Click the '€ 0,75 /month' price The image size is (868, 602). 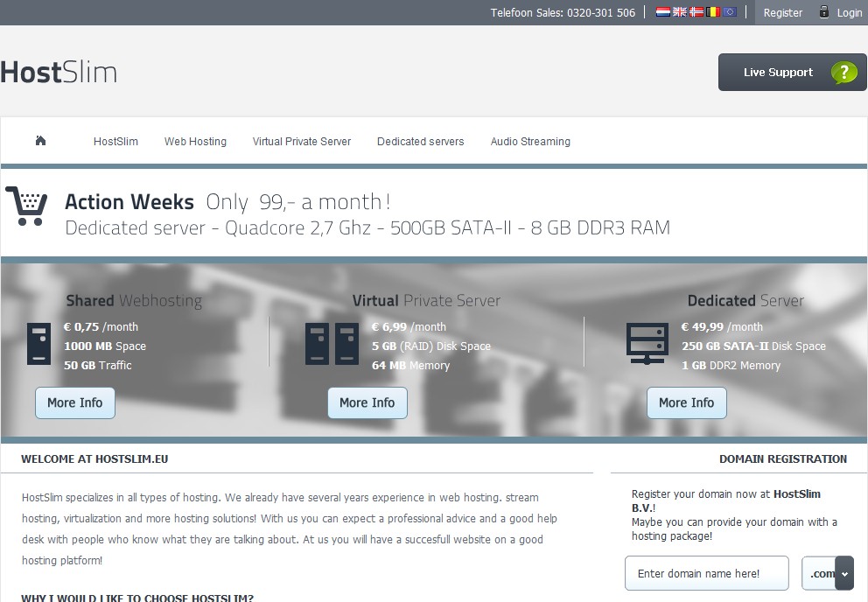[101, 326]
